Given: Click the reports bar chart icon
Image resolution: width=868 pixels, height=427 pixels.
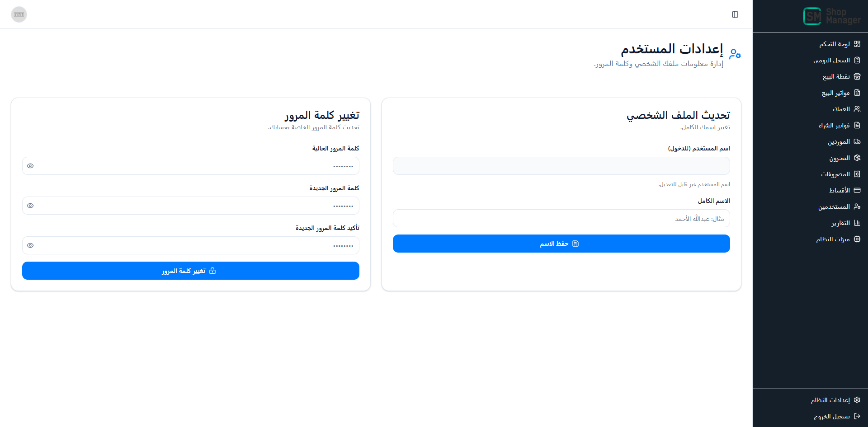Looking at the screenshot, I should tap(857, 223).
